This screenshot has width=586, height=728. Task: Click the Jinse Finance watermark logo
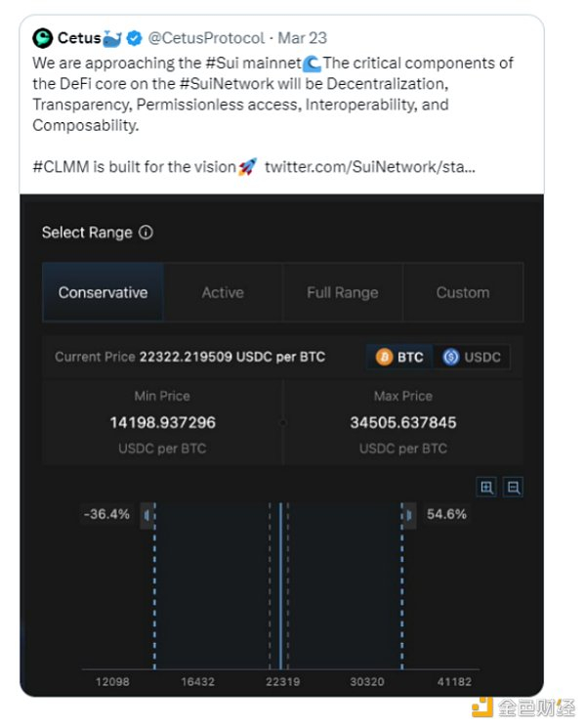point(482,707)
